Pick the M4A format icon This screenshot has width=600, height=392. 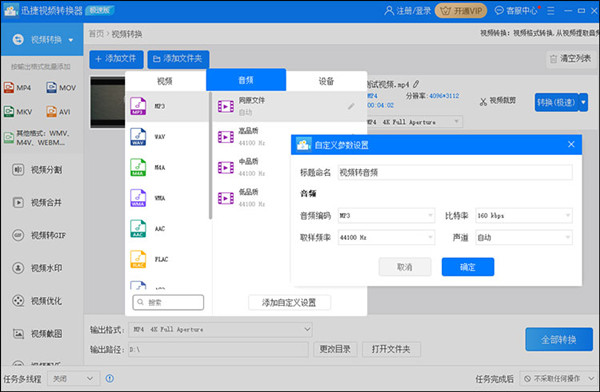tap(138, 167)
